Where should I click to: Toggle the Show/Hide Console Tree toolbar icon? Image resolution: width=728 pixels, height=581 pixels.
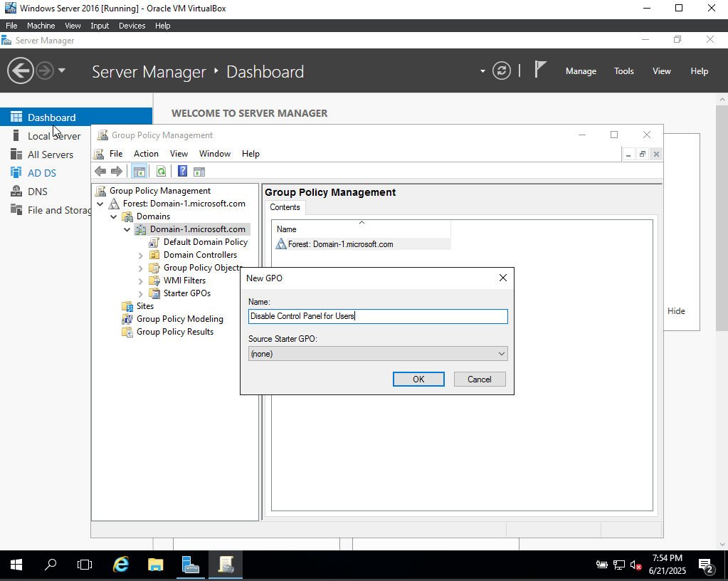(x=139, y=172)
